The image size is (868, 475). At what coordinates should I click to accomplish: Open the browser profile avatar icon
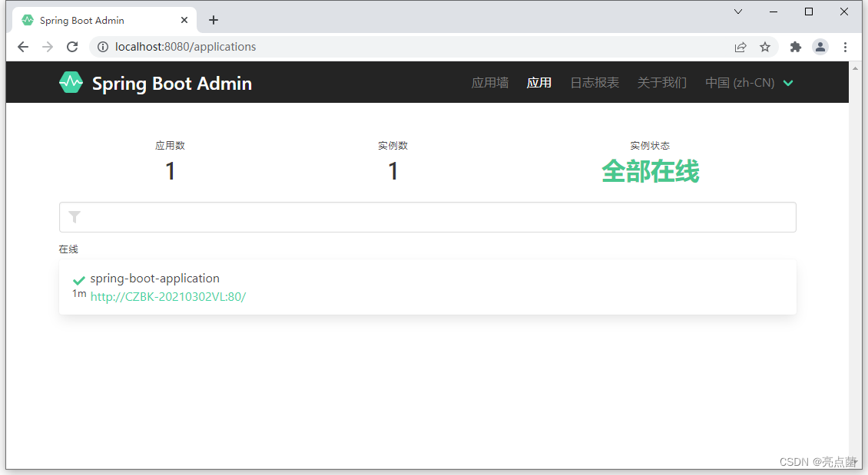820,47
